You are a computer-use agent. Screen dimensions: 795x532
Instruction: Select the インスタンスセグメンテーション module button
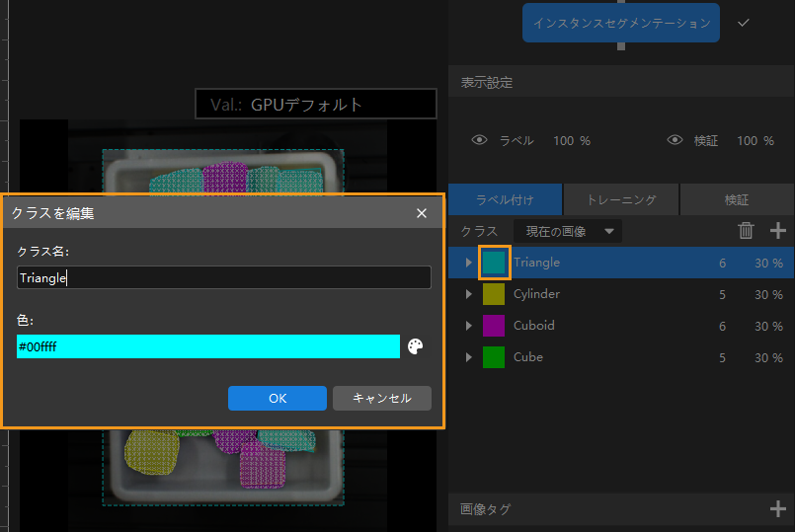pyautogui.click(x=620, y=22)
